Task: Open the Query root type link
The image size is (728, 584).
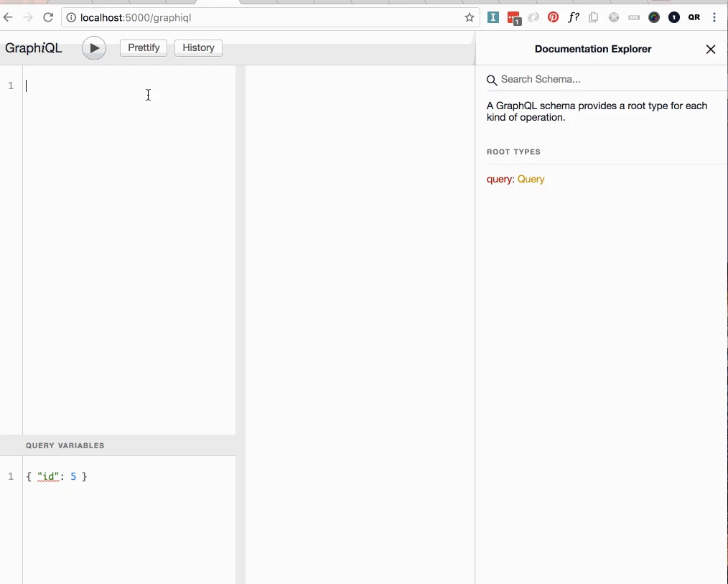Action: tap(531, 180)
